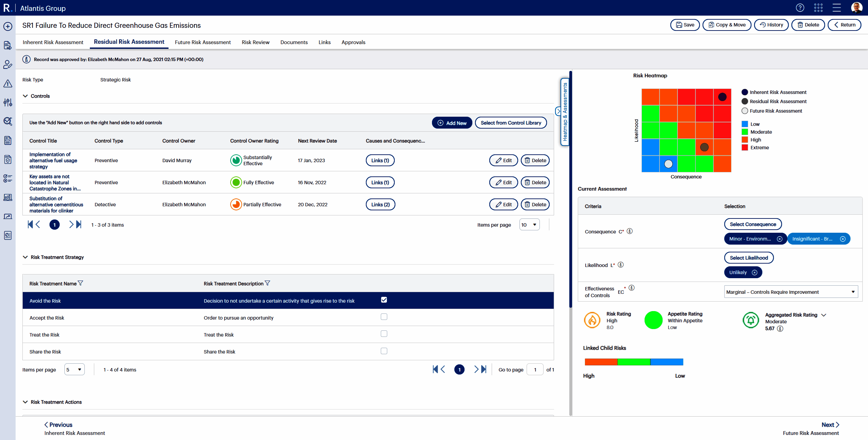Click the warning triangle sidebar icon
This screenshot has height=440, width=868.
[x=8, y=83]
